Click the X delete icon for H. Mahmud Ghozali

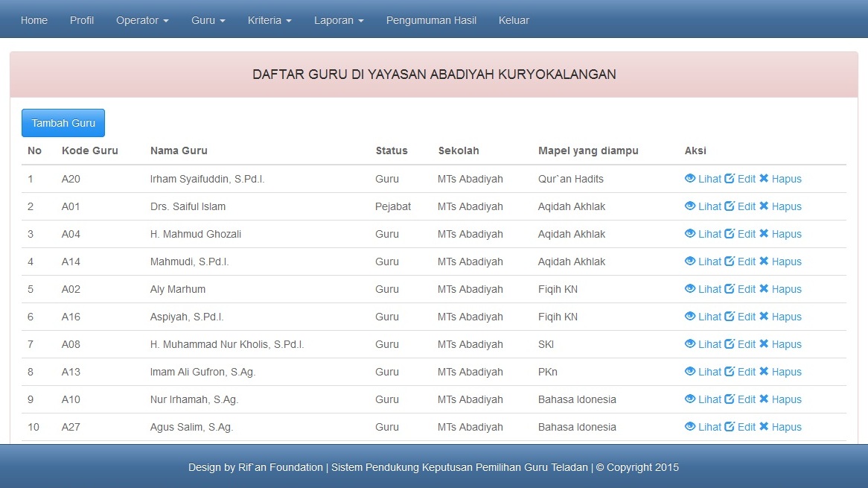pyautogui.click(x=762, y=234)
